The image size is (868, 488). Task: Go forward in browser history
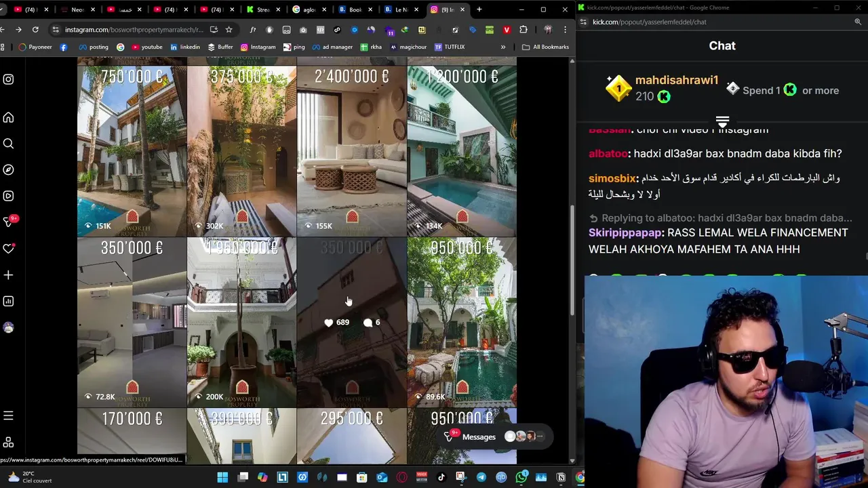pos(18,30)
